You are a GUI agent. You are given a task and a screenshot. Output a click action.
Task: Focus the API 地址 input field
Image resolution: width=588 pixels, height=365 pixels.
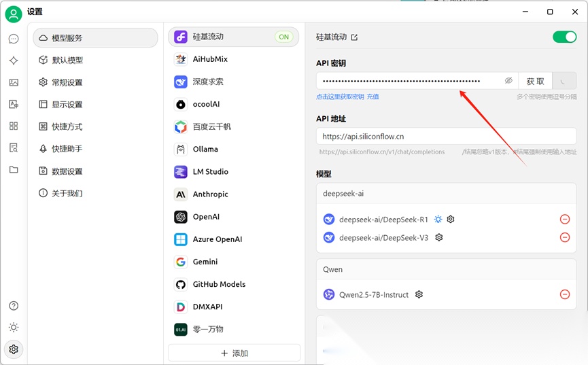446,136
